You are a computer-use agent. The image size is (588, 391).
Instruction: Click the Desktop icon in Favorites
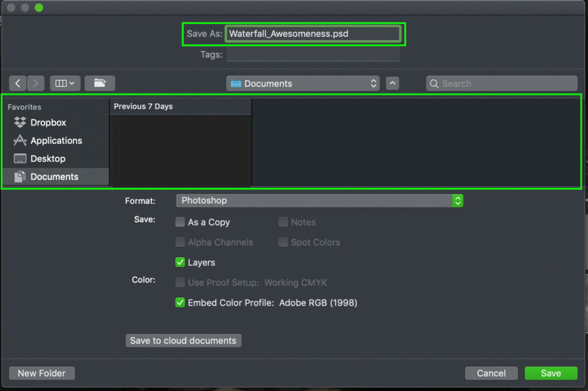[x=20, y=159]
